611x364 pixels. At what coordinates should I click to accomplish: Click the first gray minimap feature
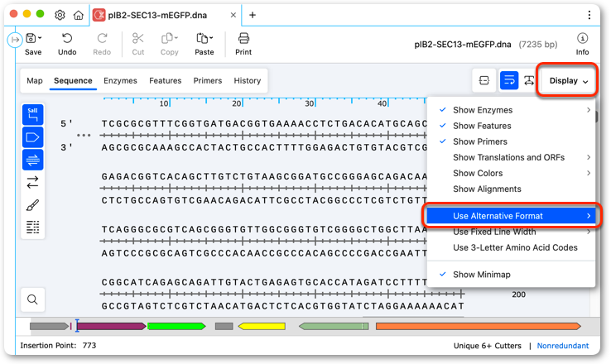(x=49, y=326)
